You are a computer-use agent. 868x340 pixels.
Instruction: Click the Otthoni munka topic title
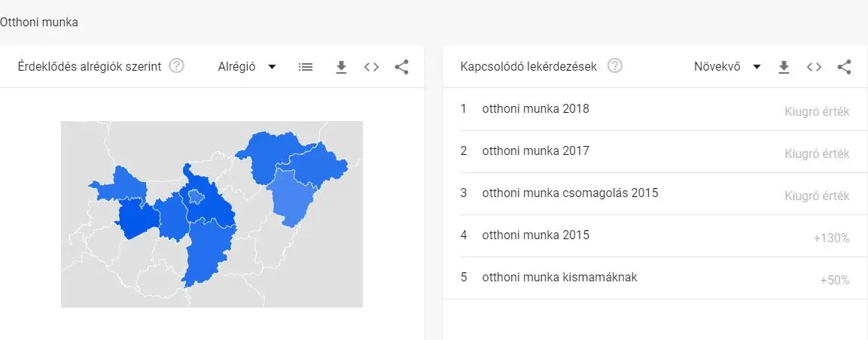(x=39, y=23)
